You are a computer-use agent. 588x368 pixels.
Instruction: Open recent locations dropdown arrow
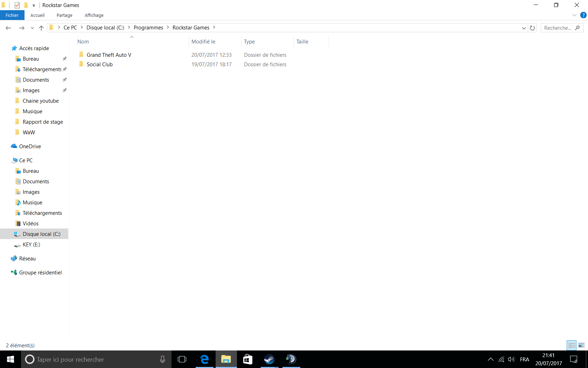pyautogui.click(x=32, y=28)
